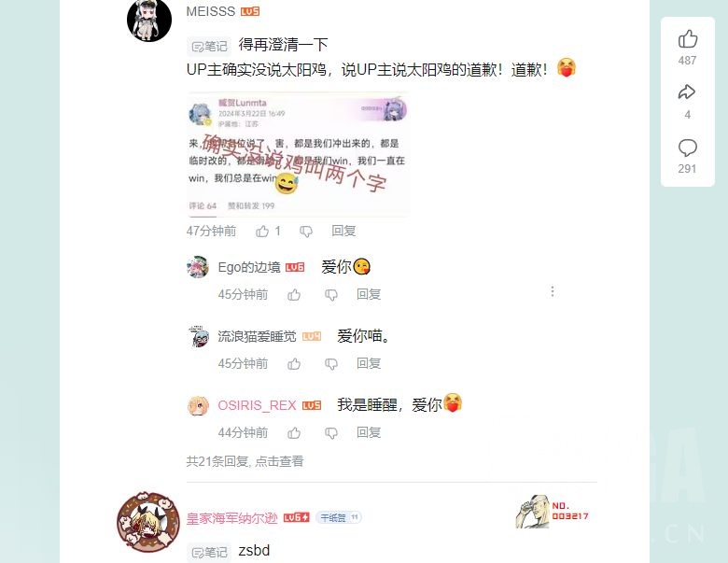Open the attached screenshot image in MEISSS's comment
The width and height of the screenshot is (728, 563).
[298, 154]
